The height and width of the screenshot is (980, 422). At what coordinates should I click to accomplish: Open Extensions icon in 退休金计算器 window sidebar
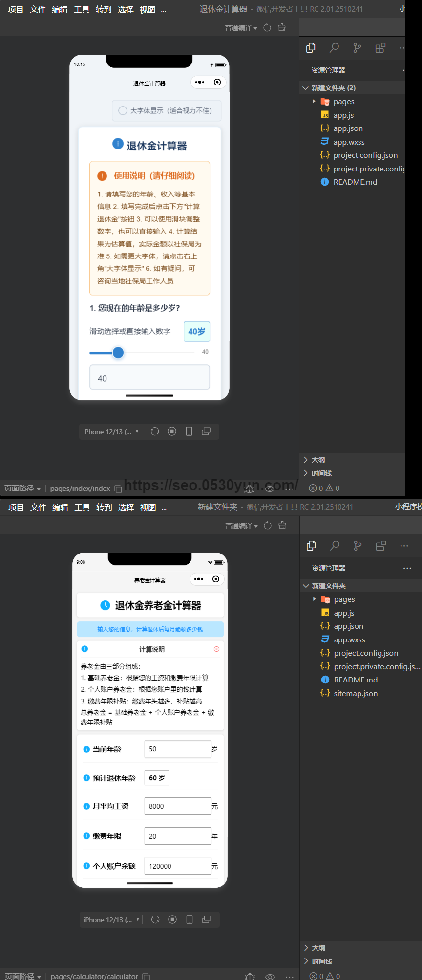(x=380, y=48)
